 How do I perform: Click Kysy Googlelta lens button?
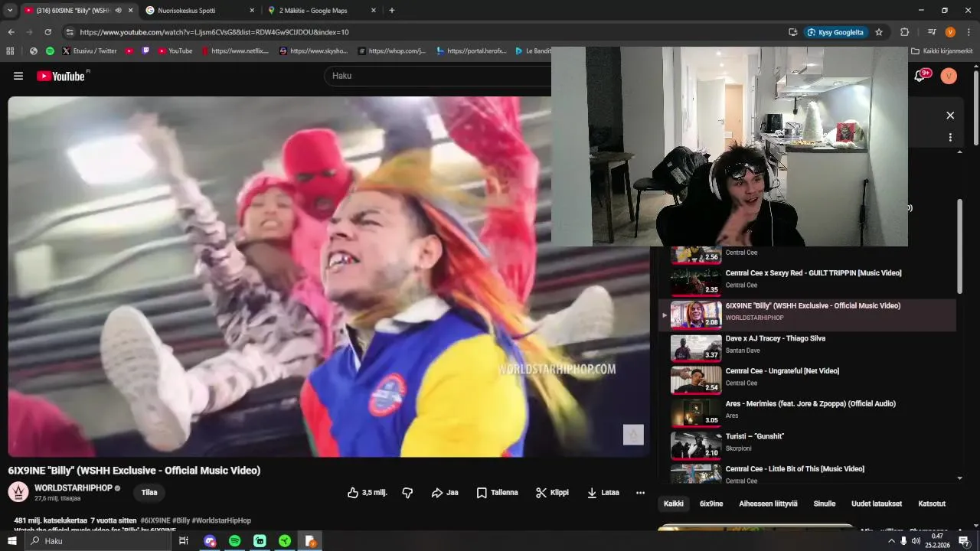pyautogui.click(x=835, y=32)
